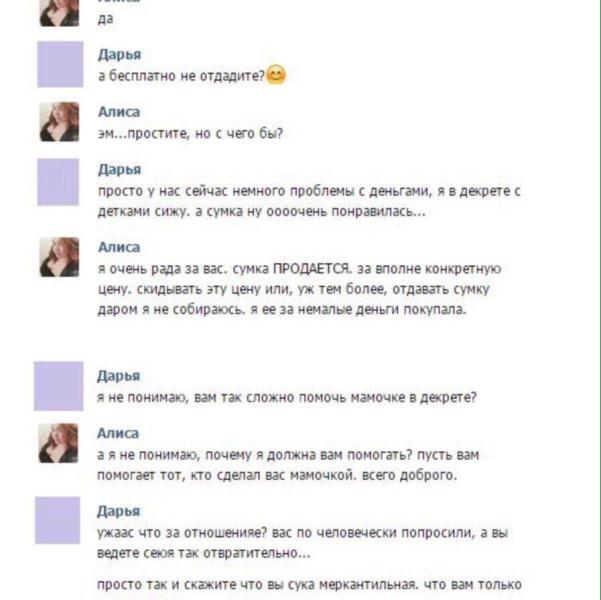Image resolution: width=601 pixels, height=600 pixels.
Task: Select the message containing 'сумка ПРОДАЕТСЯ'
Action: pyautogui.click(x=299, y=289)
